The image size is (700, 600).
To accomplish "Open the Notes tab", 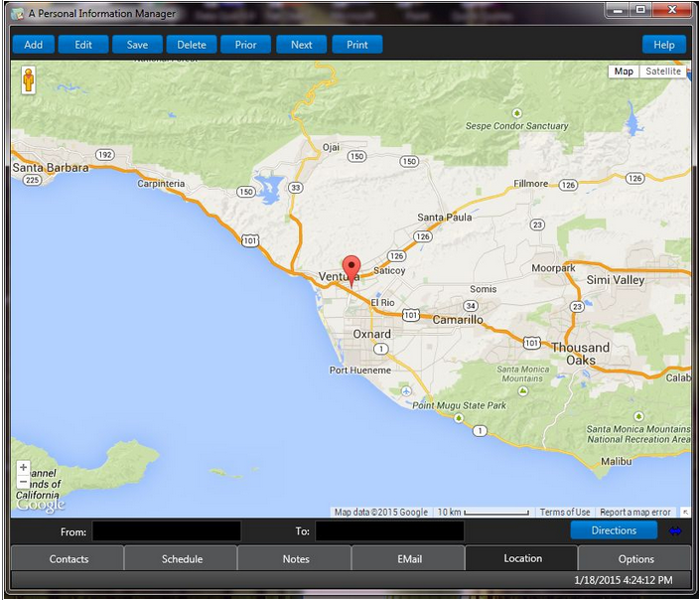I will pos(296,559).
